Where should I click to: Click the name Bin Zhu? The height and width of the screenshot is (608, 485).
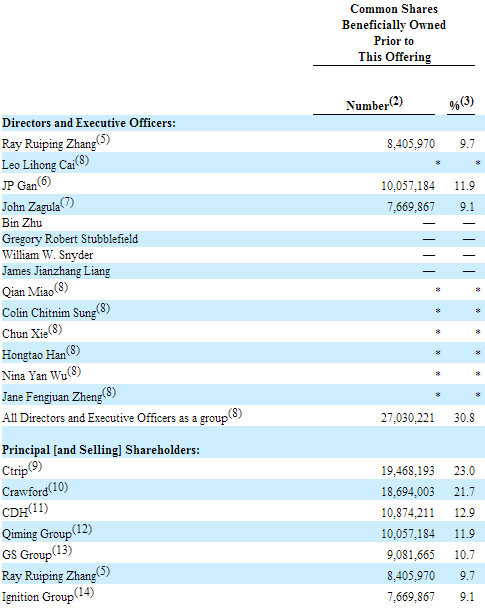click(22, 223)
